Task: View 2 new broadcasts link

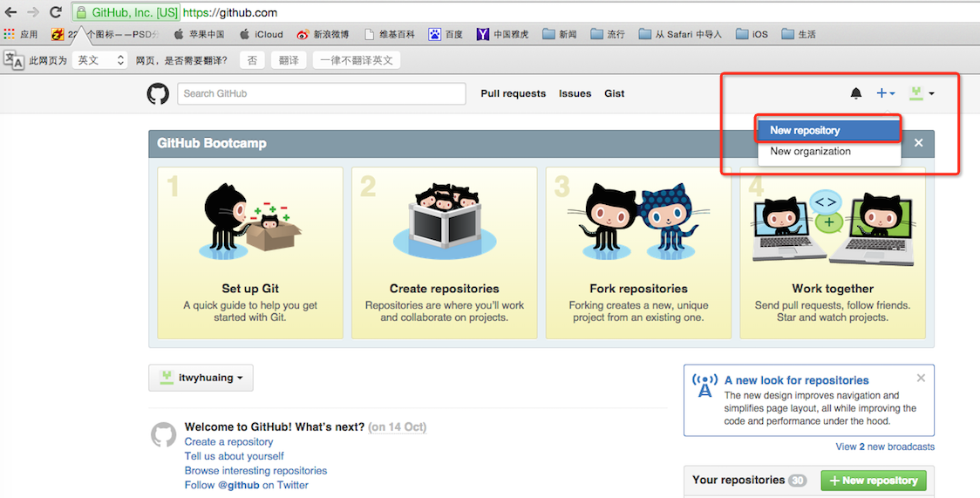Action: point(885,447)
